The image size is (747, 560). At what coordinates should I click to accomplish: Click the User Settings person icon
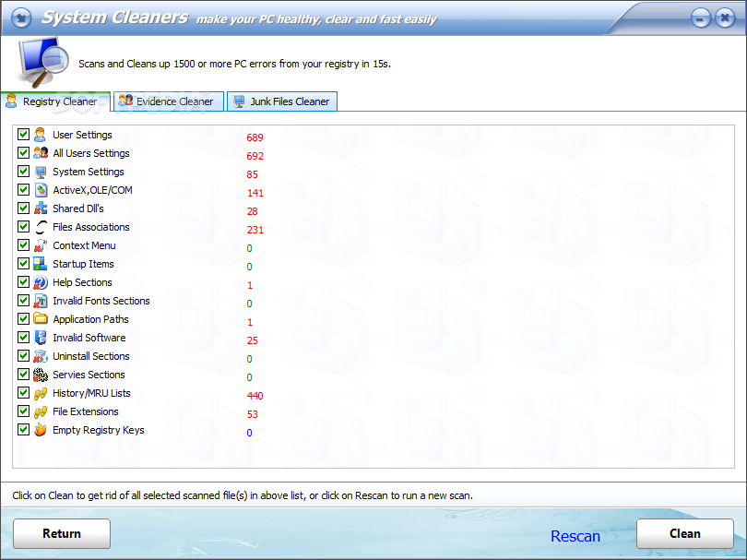tap(40, 135)
